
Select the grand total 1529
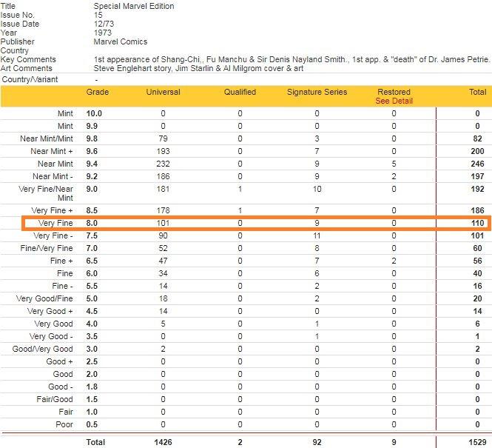(x=477, y=442)
